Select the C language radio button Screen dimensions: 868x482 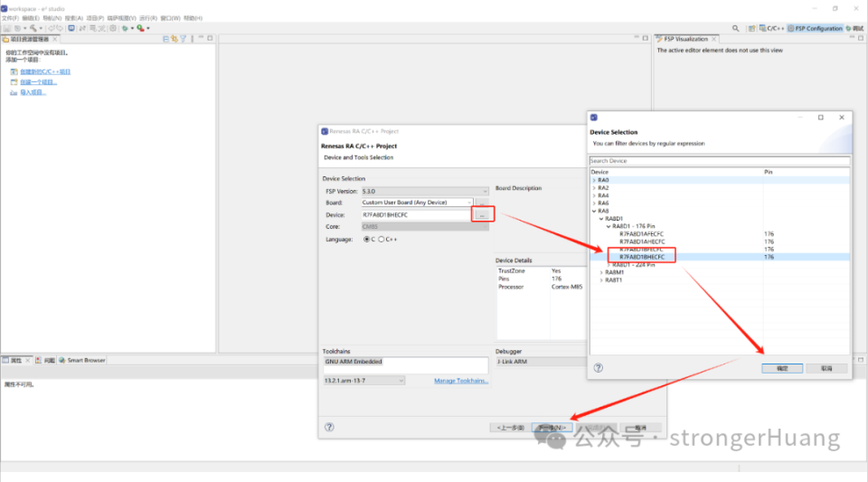[366, 240]
